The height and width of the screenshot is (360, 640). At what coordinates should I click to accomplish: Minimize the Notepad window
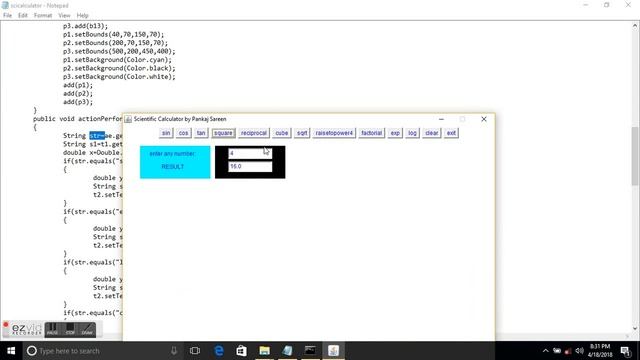pyautogui.click(x=586, y=5)
